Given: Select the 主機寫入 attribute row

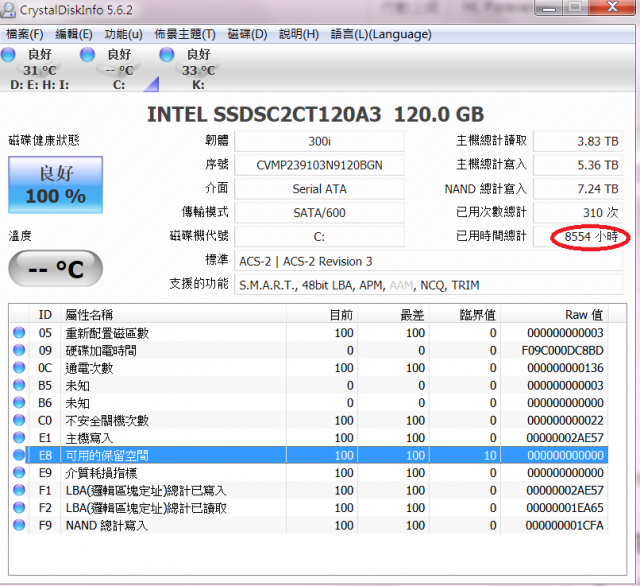Looking at the screenshot, I should pos(309,437).
